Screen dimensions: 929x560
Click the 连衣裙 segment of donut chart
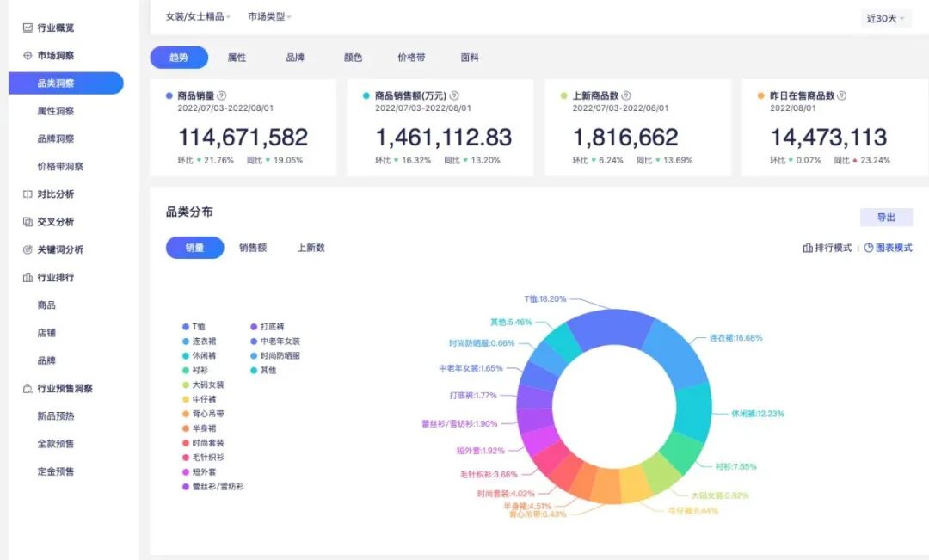coord(679,355)
